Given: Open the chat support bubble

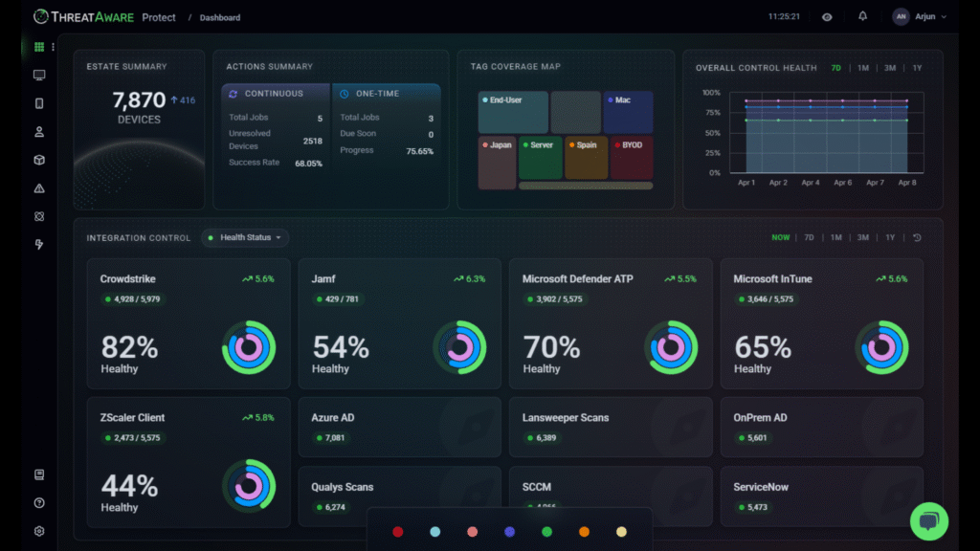Looking at the screenshot, I should coord(928,521).
